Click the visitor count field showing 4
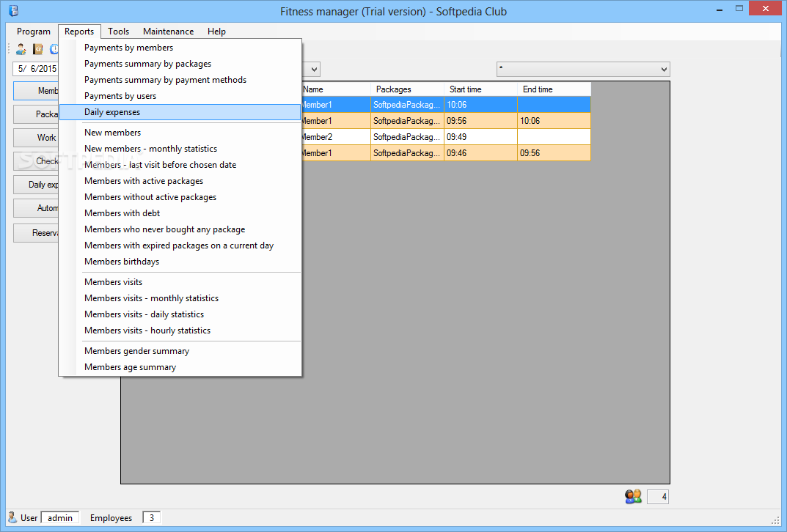The image size is (787, 532). click(x=657, y=497)
